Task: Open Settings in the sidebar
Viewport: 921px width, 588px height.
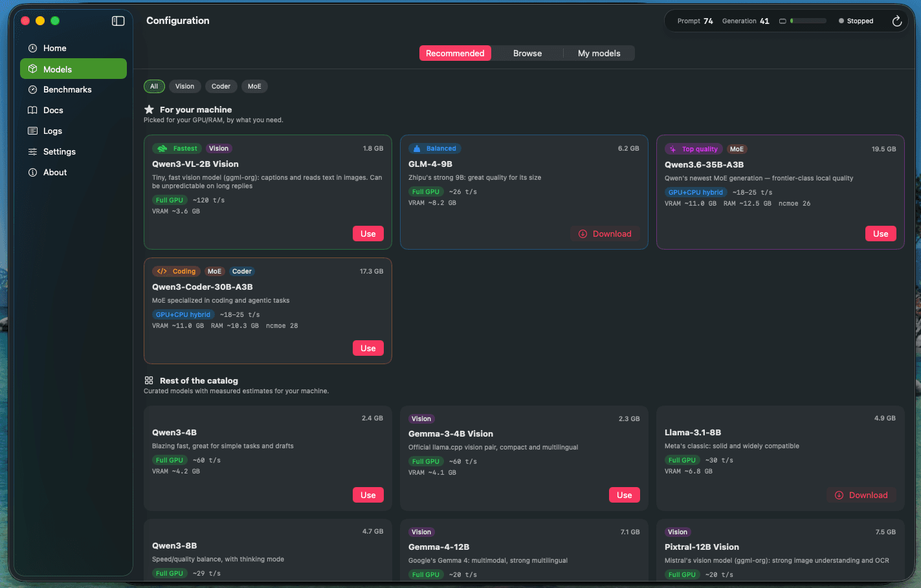Action: [73, 151]
